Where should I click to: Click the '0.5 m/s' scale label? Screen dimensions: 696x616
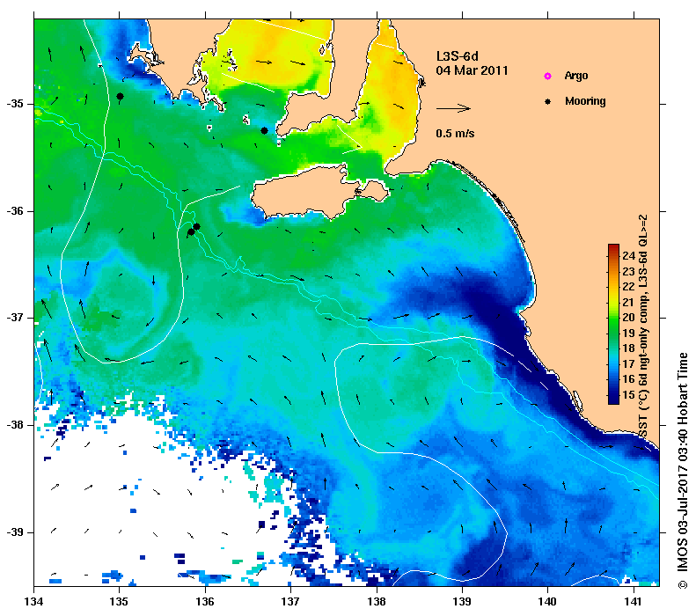[x=455, y=133]
